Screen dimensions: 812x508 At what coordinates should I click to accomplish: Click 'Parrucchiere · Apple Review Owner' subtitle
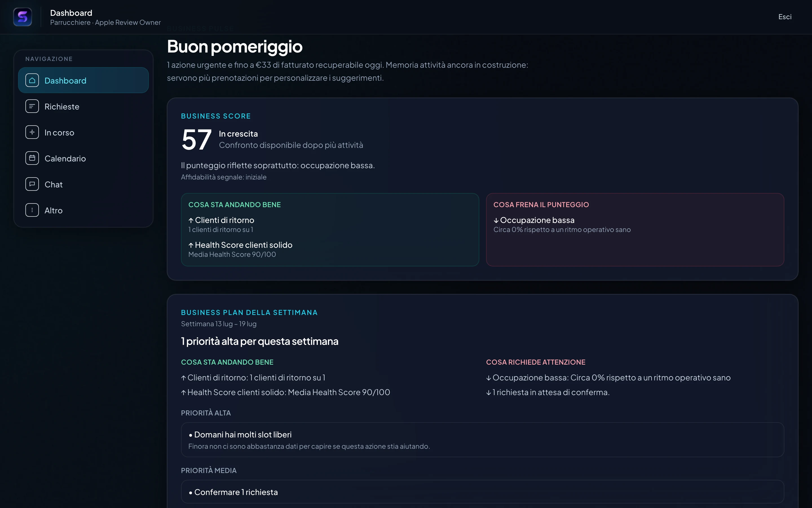coord(105,23)
